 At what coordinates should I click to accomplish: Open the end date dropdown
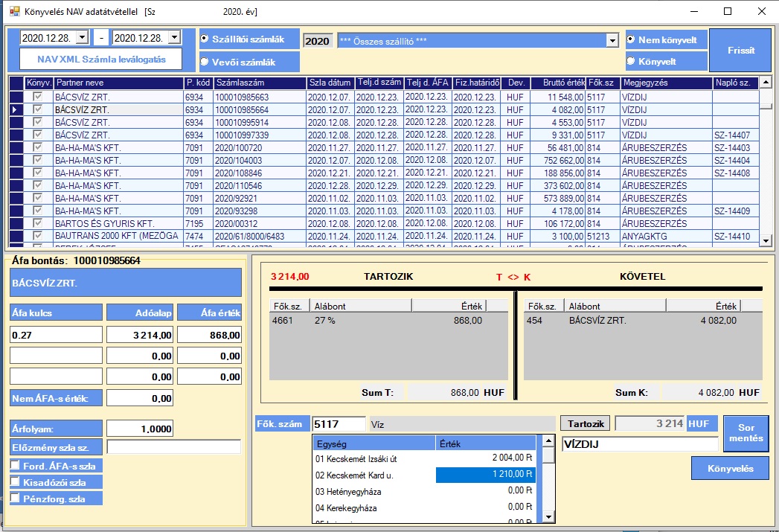click(174, 38)
